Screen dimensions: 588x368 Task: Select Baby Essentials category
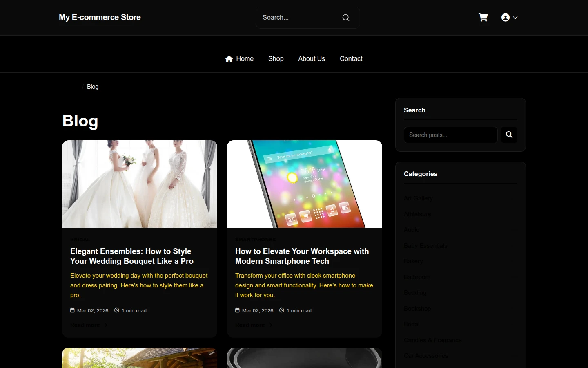[x=425, y=246]
